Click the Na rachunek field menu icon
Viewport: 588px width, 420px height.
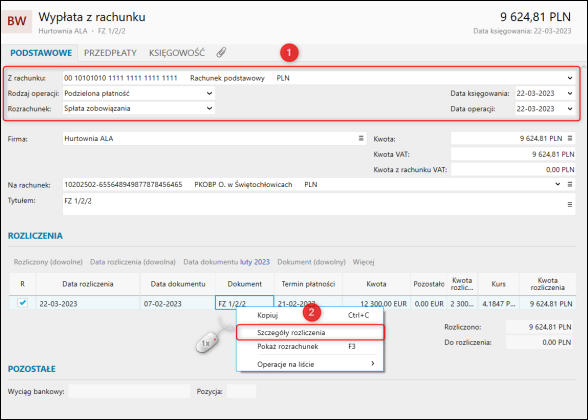pos(570,184)
